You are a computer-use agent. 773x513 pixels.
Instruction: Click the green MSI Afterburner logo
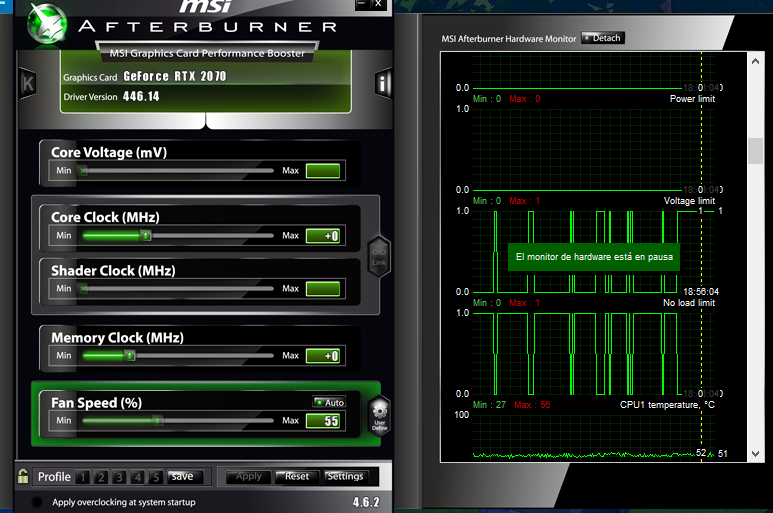click(x=47, y=24)
